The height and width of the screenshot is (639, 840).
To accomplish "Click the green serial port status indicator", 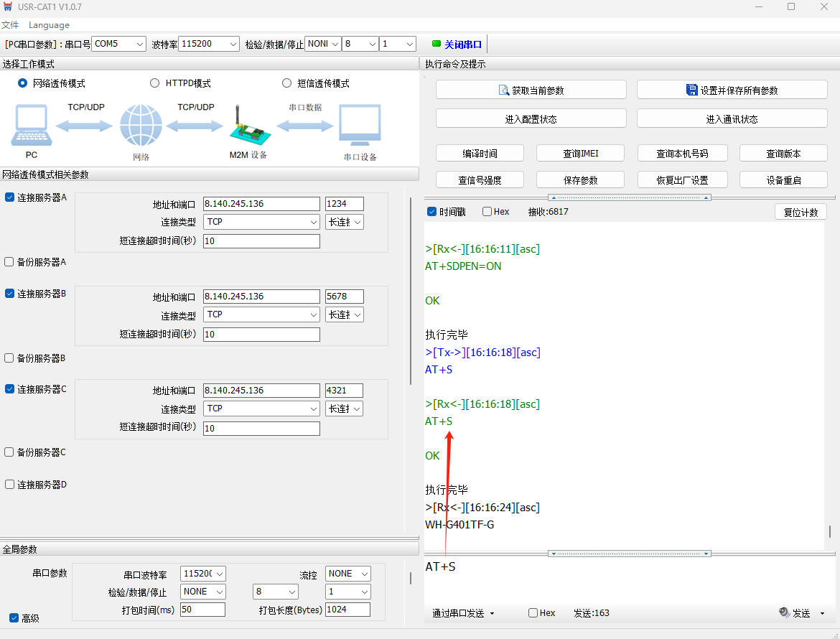I will click(436, 44).
